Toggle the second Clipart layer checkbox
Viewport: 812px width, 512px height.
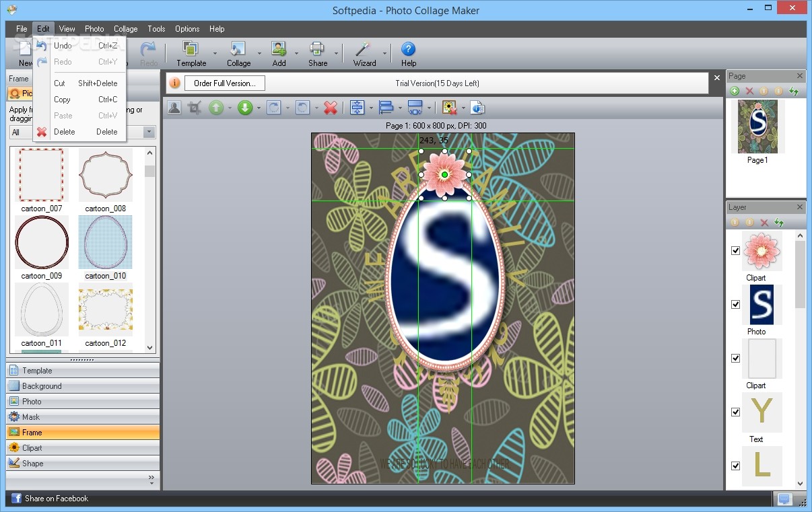(735, 358)
